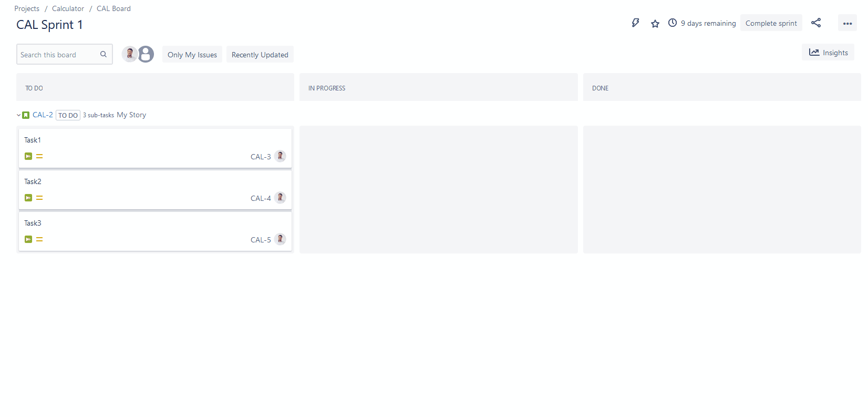The width and height of the screenshot is (868, 417).
Task: Open Calculator project breadcrumb
Action: click(x=68, y=8)
